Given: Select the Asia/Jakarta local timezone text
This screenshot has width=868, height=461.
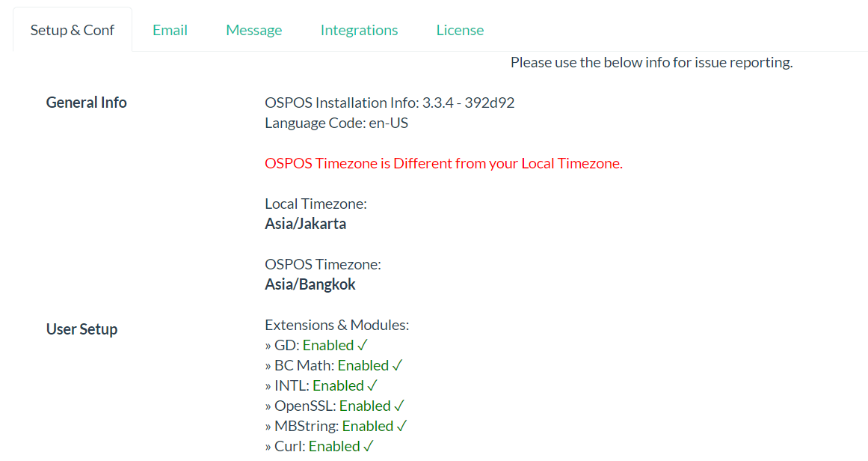Looking at the screenshot, I should click(305, 223).
